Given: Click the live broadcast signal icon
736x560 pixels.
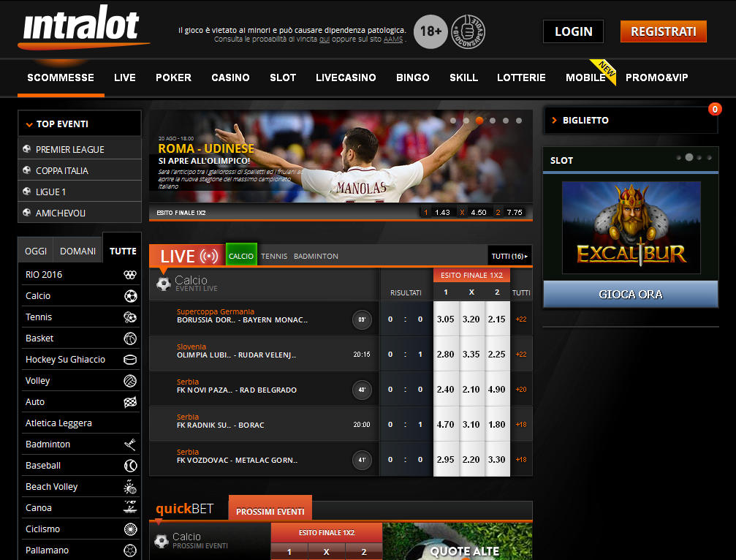Looking at the screenshot, I should (209, 256).
